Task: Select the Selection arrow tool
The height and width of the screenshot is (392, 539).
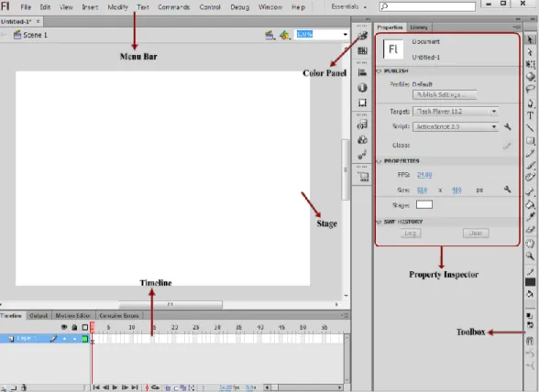Action: 530,40
